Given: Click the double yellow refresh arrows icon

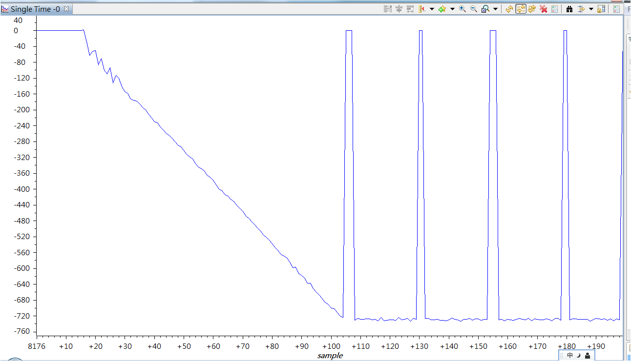Looking at the screenshot, I should point(532,9).
